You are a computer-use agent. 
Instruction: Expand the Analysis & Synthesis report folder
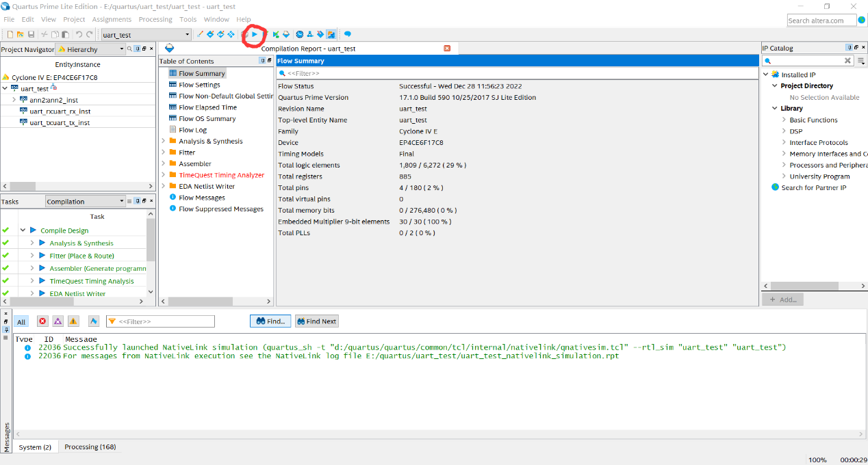click(x=164, y=142)
